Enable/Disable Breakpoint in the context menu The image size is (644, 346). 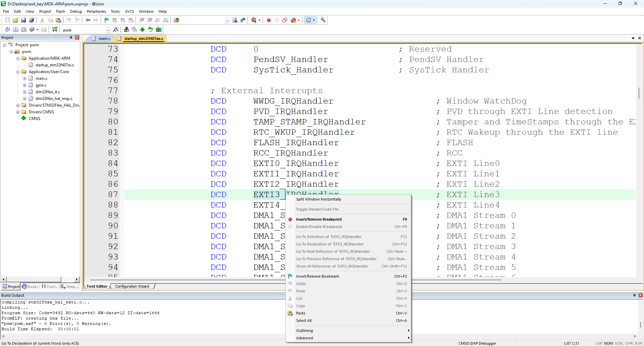pos(348,227)
